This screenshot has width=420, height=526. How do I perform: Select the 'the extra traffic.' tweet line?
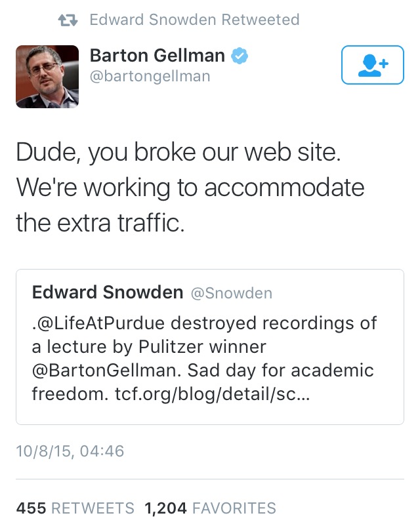(x=100, y=223)
